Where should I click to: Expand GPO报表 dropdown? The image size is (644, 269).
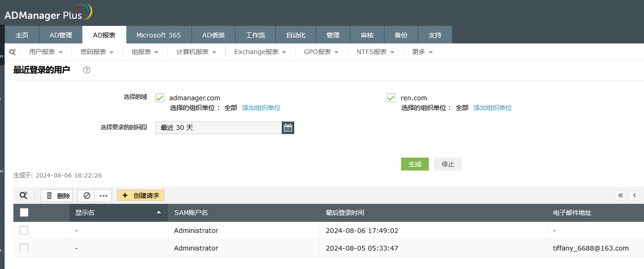click(x=322, y=52)
